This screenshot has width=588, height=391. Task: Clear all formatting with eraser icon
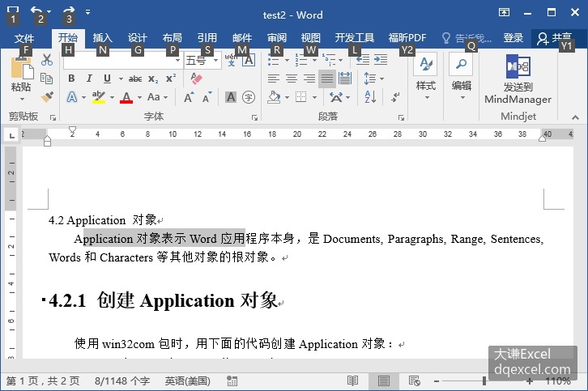[196, 79]
